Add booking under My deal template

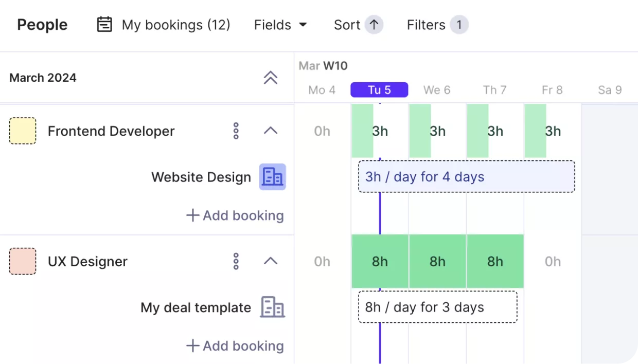click(x=235, y=346)
